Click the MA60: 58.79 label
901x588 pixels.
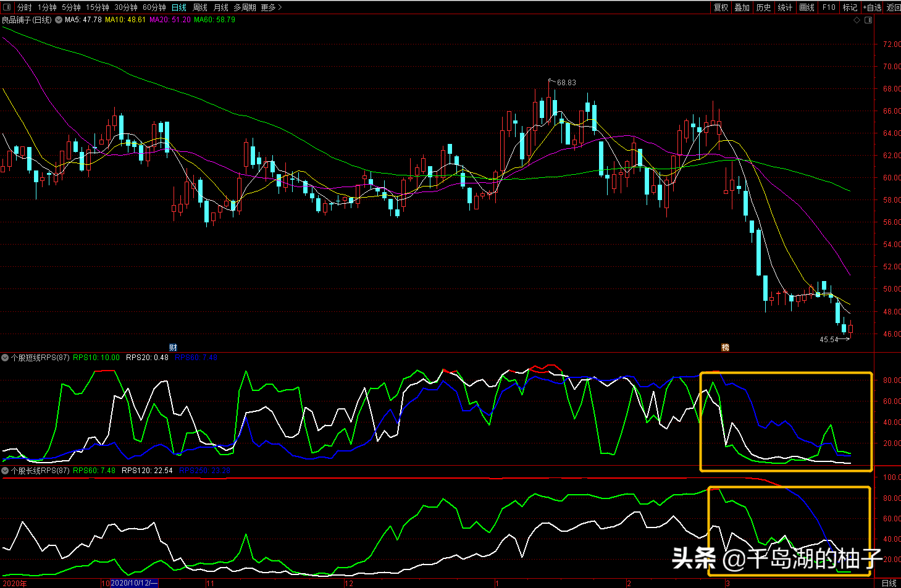(214, 20)
